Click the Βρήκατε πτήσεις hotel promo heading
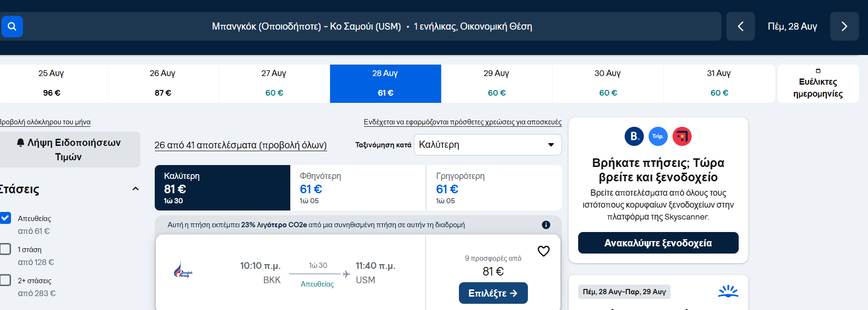Screen dimensions: 868x310 658,170
